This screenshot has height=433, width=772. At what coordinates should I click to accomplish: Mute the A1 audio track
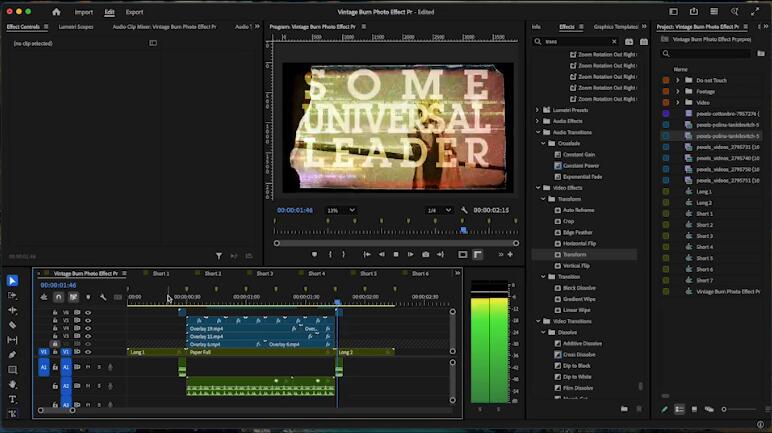[88, 367]
